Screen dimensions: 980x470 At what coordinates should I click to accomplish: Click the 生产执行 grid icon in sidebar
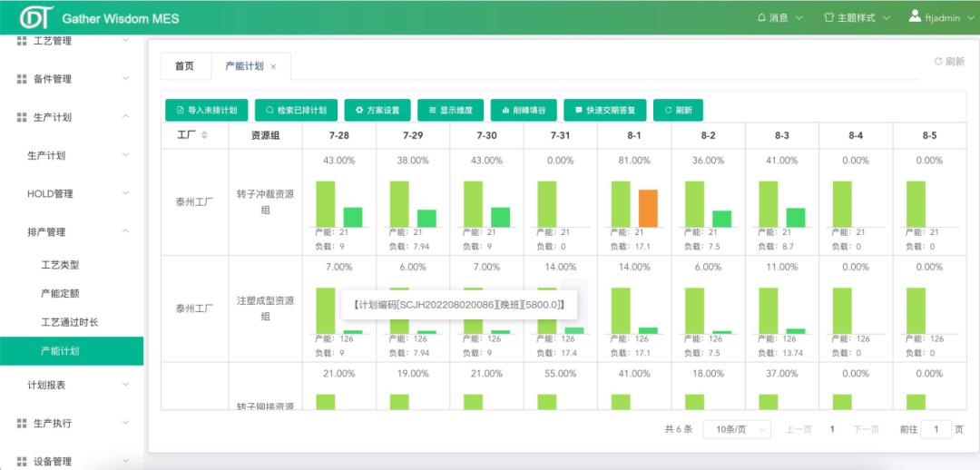pyautogui.click(x=22, y=423)
